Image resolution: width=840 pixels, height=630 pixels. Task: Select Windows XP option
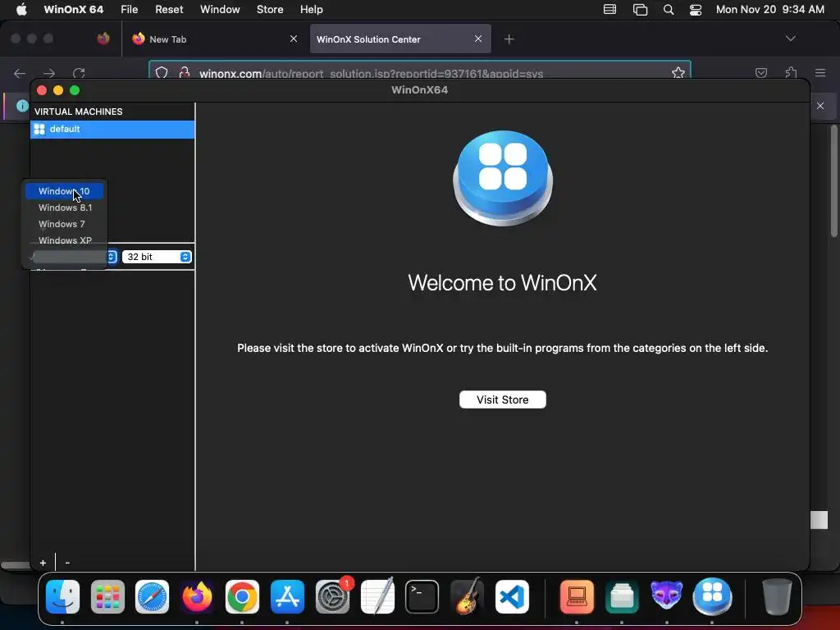click(64, 240)
